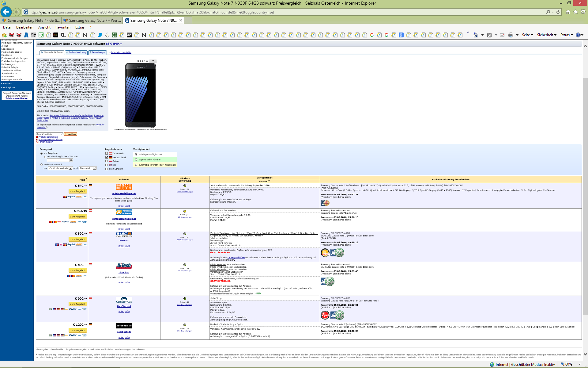The height and width of the screenshot is (368, 588).
Task: Open the 'Info beim Hersteller' link
Action: [x=121, y=52]
